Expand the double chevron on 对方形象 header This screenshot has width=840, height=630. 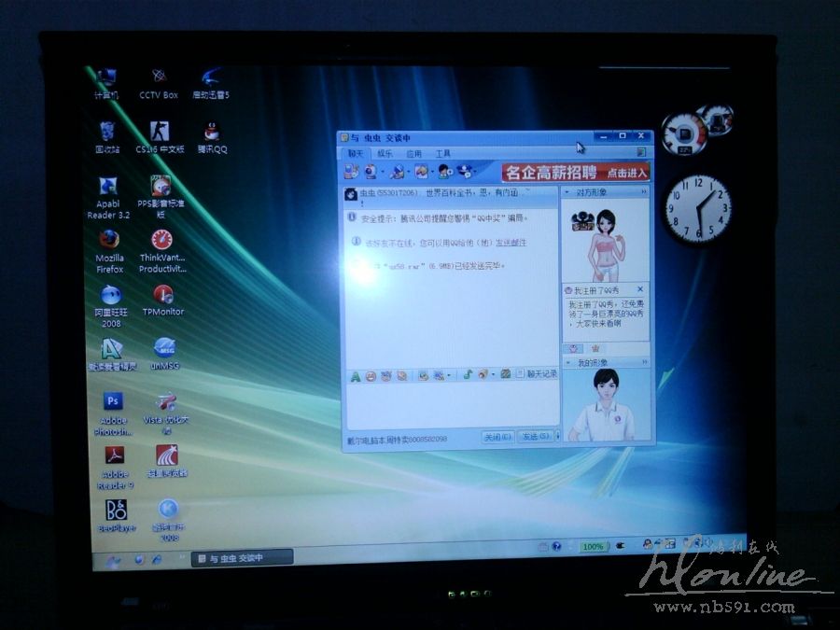pyautogui.click(x=644, y=191)
